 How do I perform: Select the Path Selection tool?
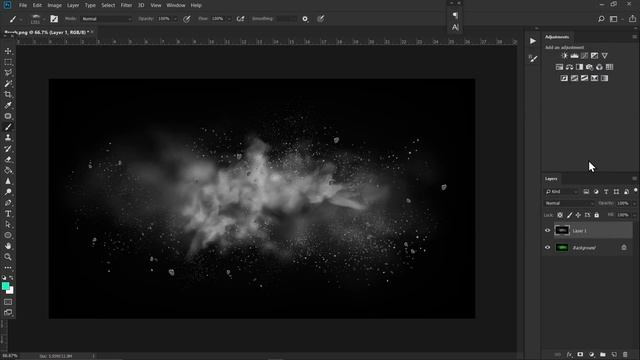pyautogui.click(x=8, y=224)
